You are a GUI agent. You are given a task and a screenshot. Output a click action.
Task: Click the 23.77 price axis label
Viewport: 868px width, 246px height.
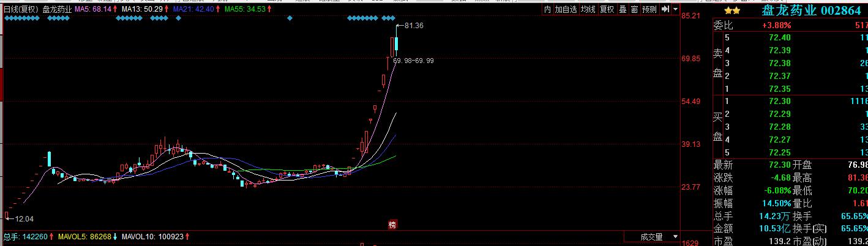pos(692,187)
